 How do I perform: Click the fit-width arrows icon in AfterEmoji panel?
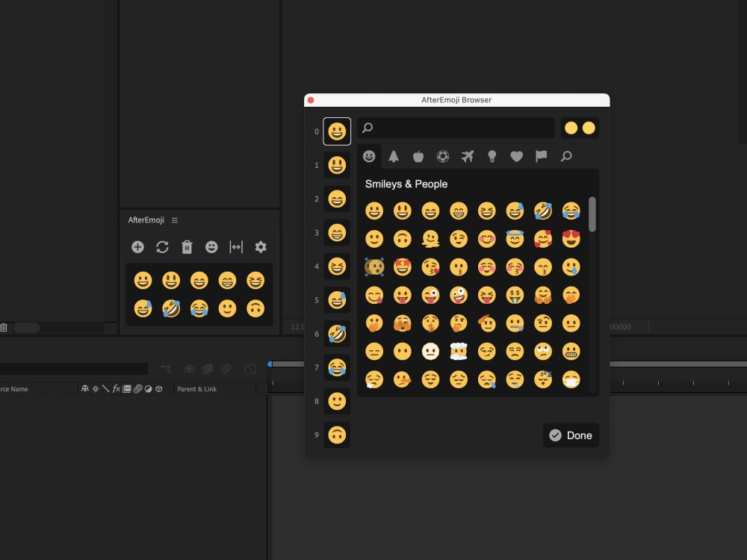point(236,246)
